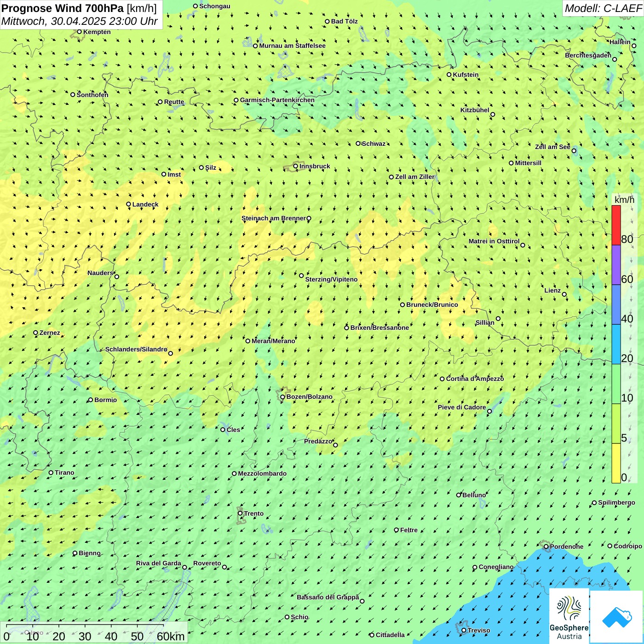The image size is (644, 644).
Task: Click the Lienz location dot
Action: click(564, 294)
